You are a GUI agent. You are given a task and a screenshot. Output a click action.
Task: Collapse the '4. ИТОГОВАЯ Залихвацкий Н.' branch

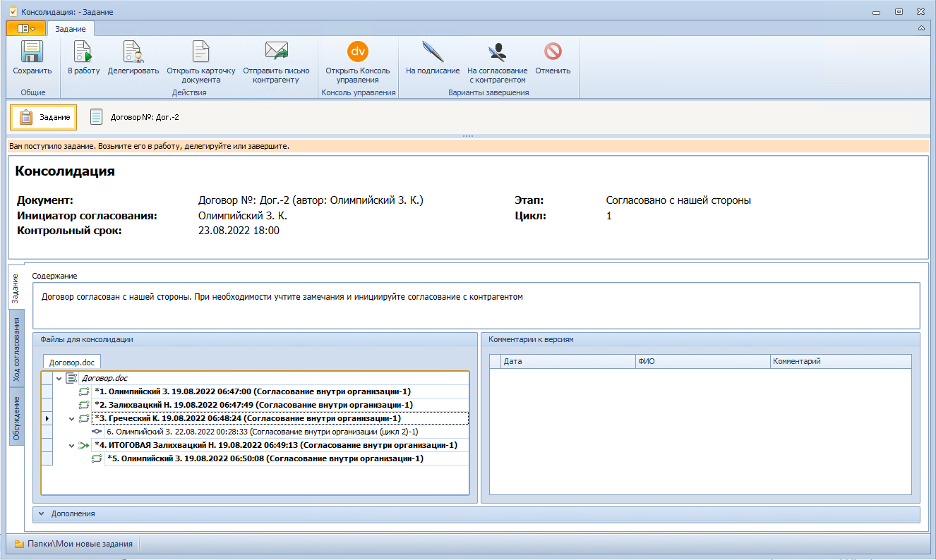(71, 445)
